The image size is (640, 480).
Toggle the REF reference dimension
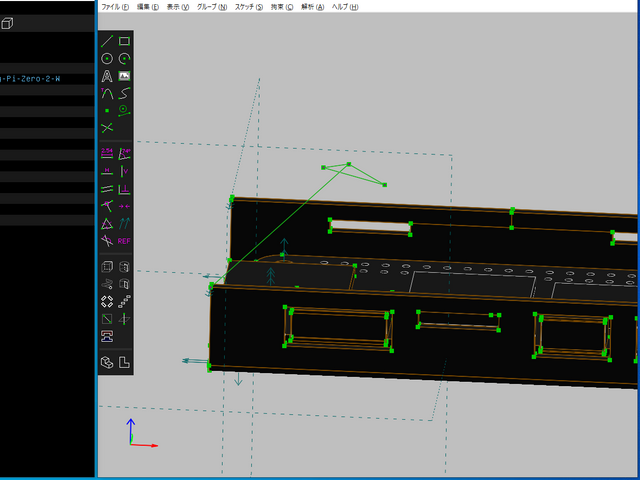[x=125, y=241]
